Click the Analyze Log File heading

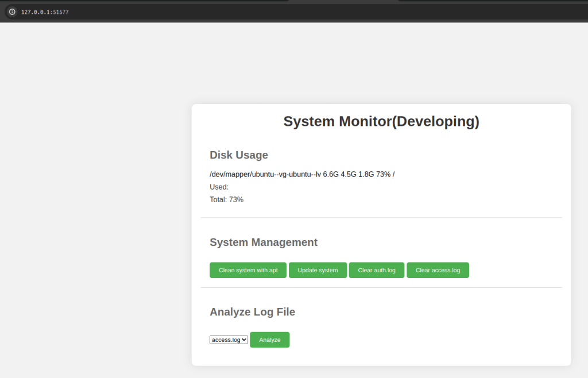252,312
